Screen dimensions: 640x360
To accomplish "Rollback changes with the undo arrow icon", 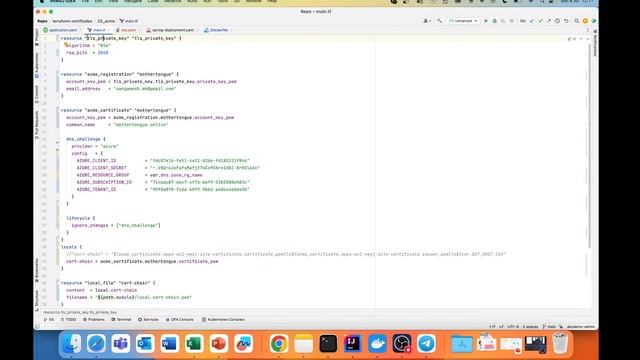I will tap(566, 21).
